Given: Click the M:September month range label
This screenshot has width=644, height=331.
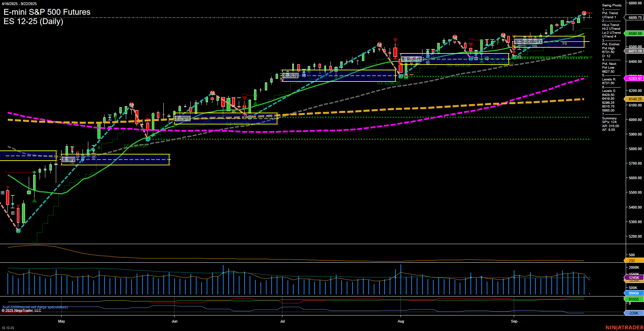Looking at the screenshot, I should [x=528, y=41].
